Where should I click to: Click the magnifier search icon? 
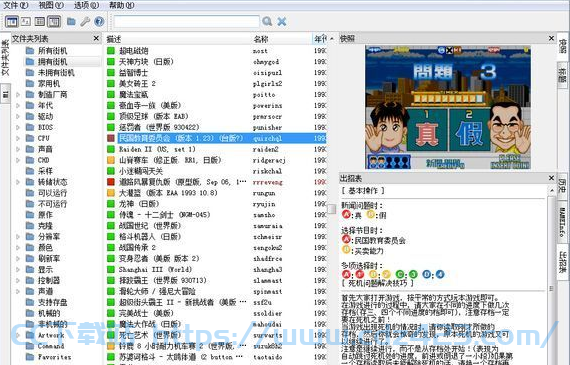[x=267, y=21]
